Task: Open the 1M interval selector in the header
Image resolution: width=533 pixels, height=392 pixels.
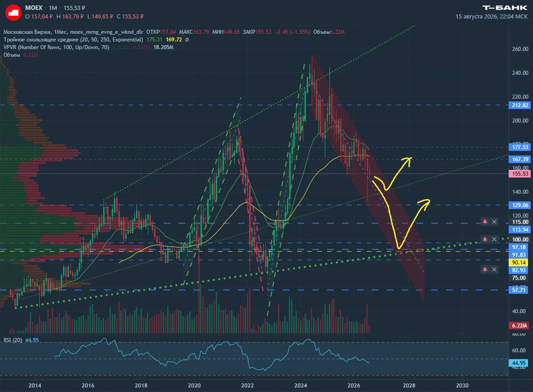Action: pyautogui.click(x=53, y=8)
